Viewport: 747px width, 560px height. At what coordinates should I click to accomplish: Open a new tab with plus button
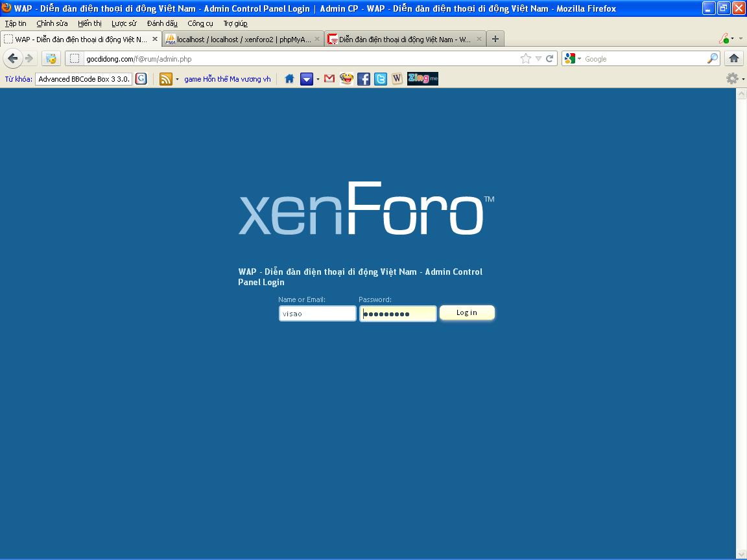click(x=495, y=39)
